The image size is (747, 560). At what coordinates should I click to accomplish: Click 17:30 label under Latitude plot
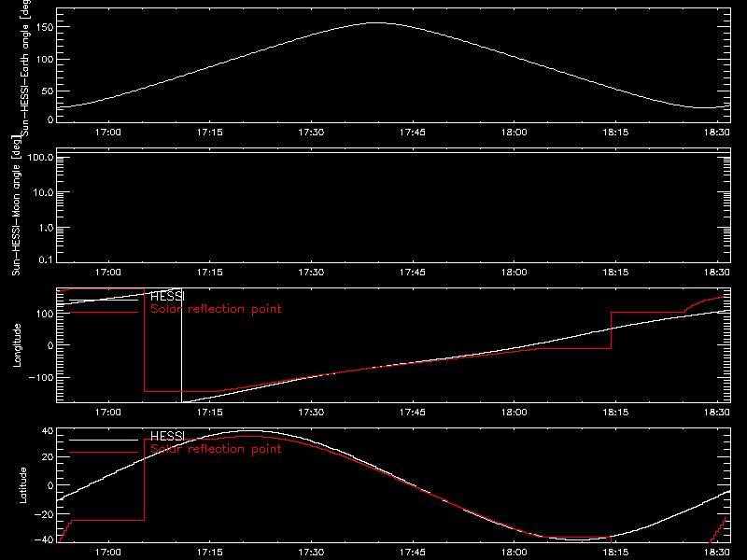tap(311, 552)
